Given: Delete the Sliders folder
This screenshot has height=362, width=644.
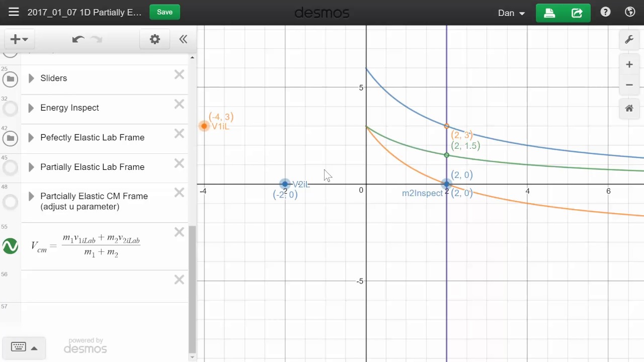Looking at the screenshot, I should pos(179,74).
